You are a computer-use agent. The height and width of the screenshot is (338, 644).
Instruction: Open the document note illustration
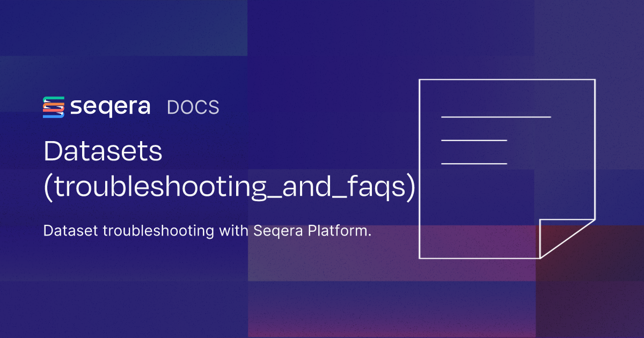[x=507, y=169]
